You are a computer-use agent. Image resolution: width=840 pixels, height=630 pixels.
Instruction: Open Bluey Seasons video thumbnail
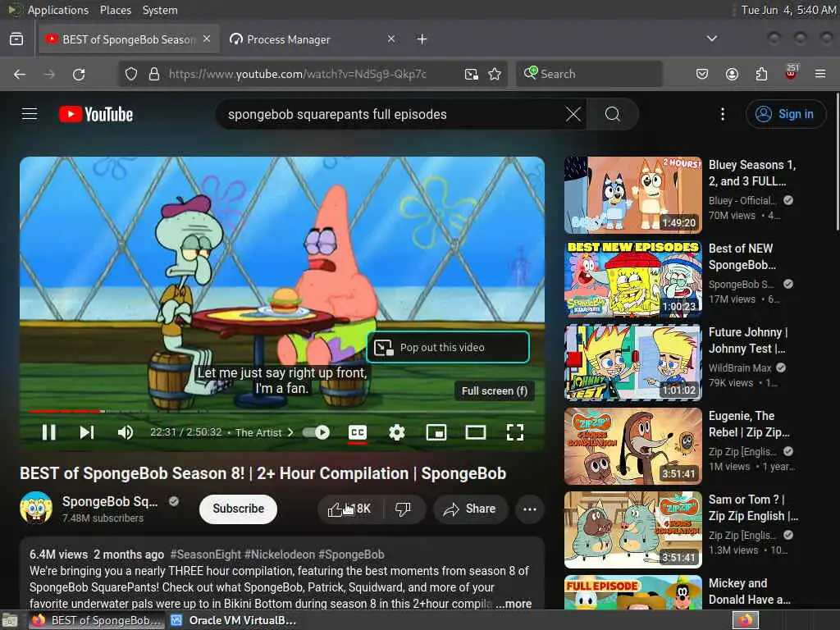click(x=633, y=195)
